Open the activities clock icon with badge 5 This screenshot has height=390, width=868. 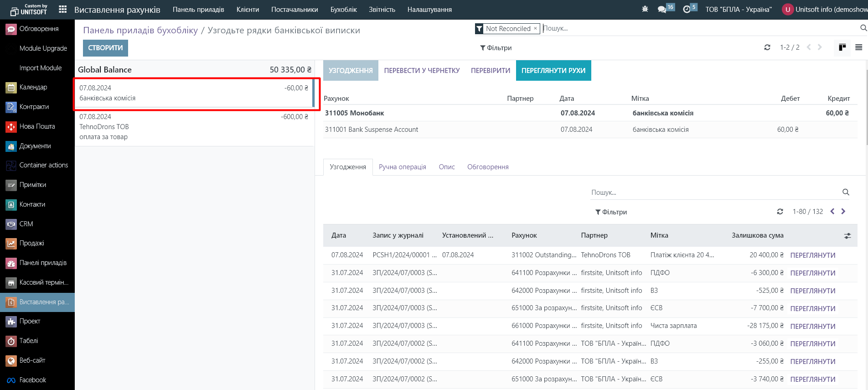coord(687,10)
